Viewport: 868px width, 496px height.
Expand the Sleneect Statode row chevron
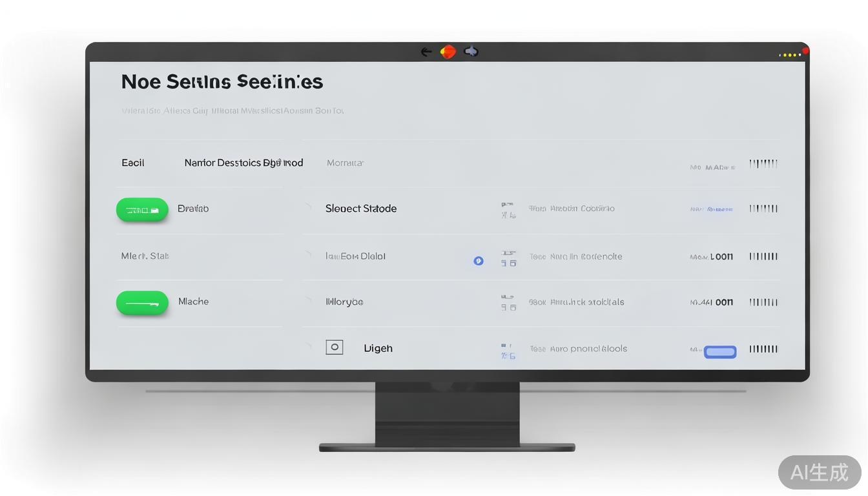pyautogui.click(x=309, y=207)
